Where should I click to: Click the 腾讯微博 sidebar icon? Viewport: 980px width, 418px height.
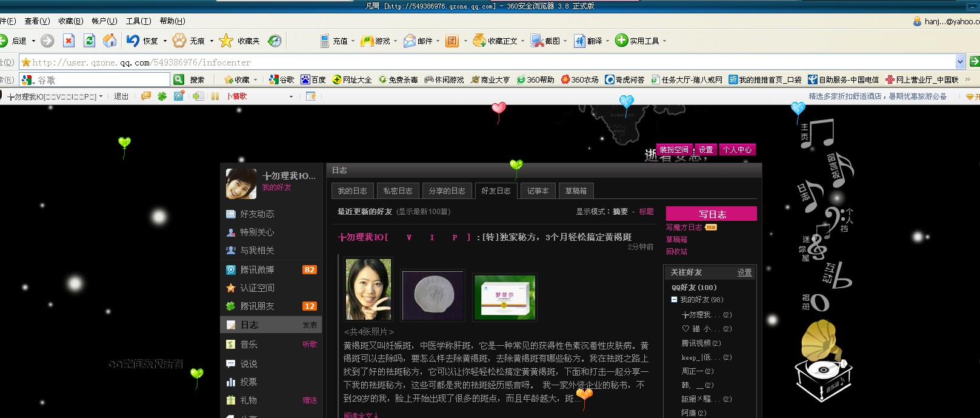click(231, 270)
